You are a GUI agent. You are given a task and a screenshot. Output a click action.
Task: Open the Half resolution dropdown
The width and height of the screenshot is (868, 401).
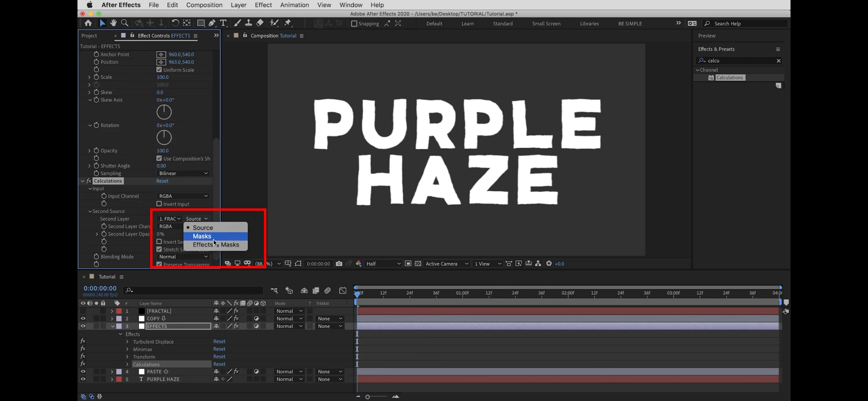click(x=383, y=264)
